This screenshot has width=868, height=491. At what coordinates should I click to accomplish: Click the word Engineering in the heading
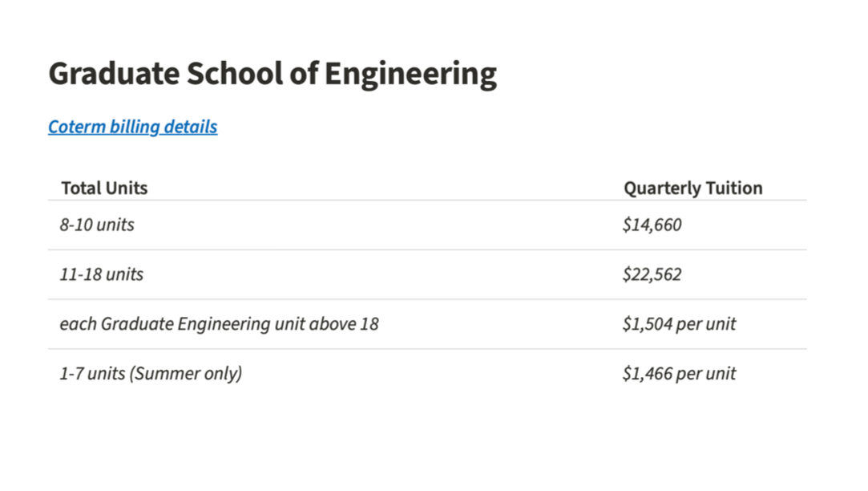(410, 74)
